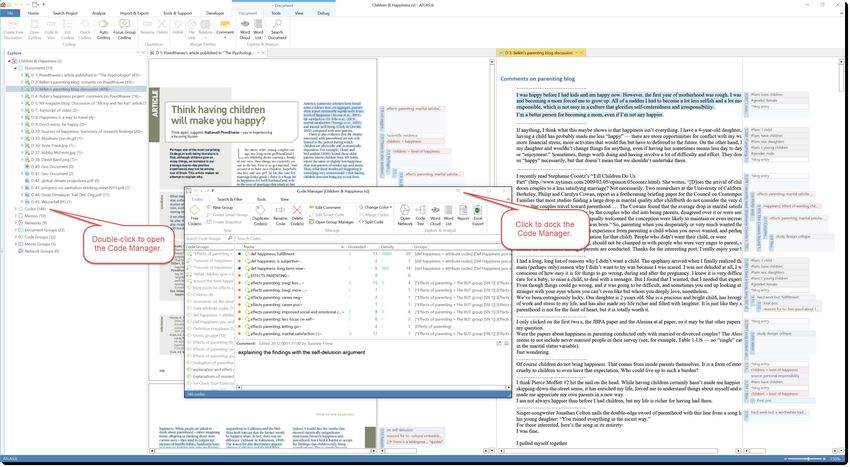Click the Auto Coding ribbon icon

pyautogui.click(x=103, y=29)
